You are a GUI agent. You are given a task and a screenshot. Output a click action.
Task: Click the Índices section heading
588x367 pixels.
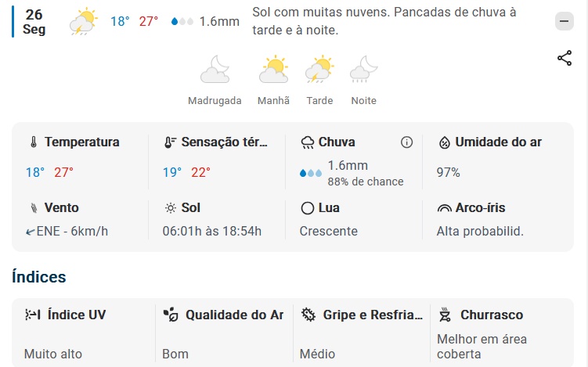tap(39, 277)
